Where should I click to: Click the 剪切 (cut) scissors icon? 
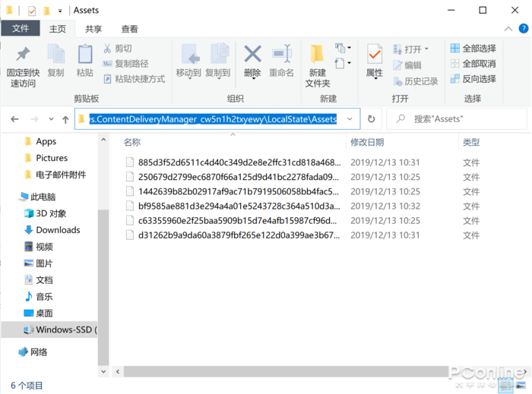(x=108, y=49)
